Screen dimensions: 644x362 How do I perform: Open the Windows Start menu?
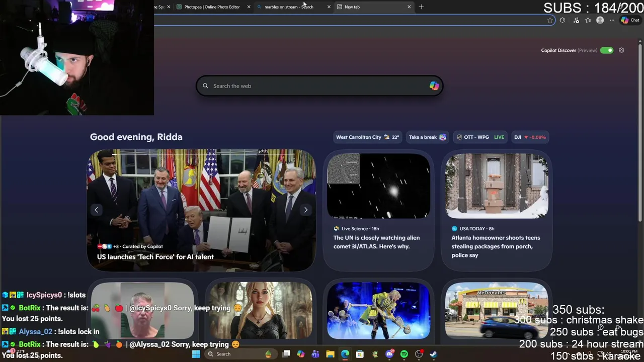pos(196,354)
